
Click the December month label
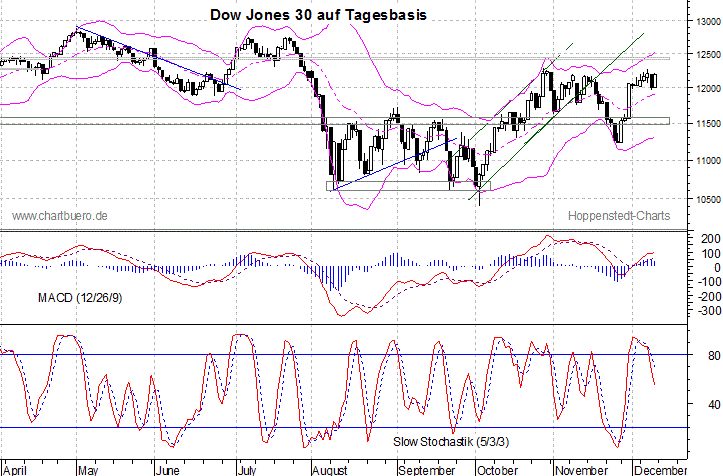660,470
